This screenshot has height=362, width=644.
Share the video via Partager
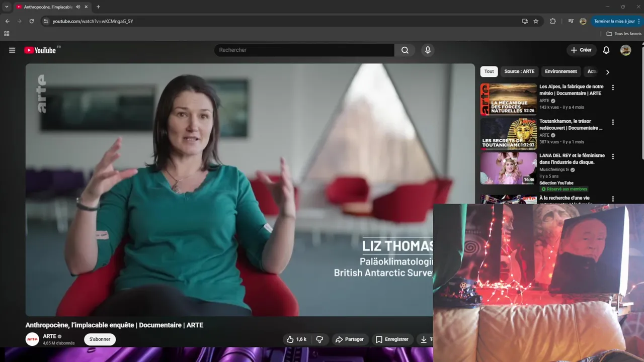(x=349, y=339)
